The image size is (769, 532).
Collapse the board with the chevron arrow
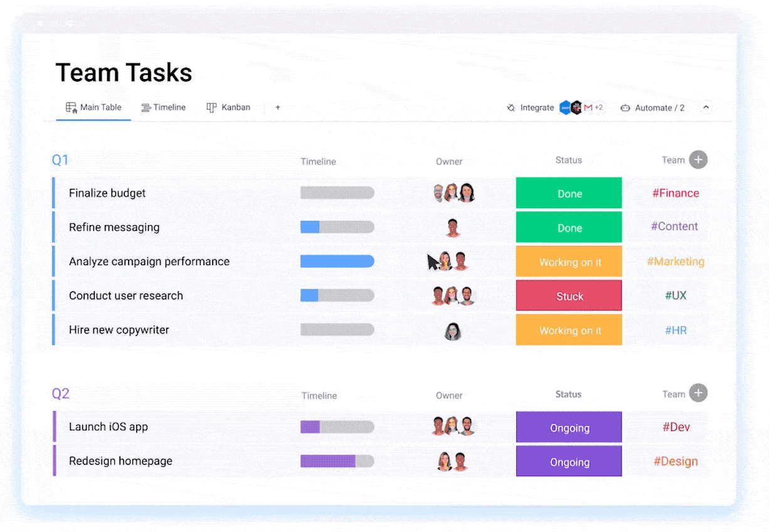[706, 107]
